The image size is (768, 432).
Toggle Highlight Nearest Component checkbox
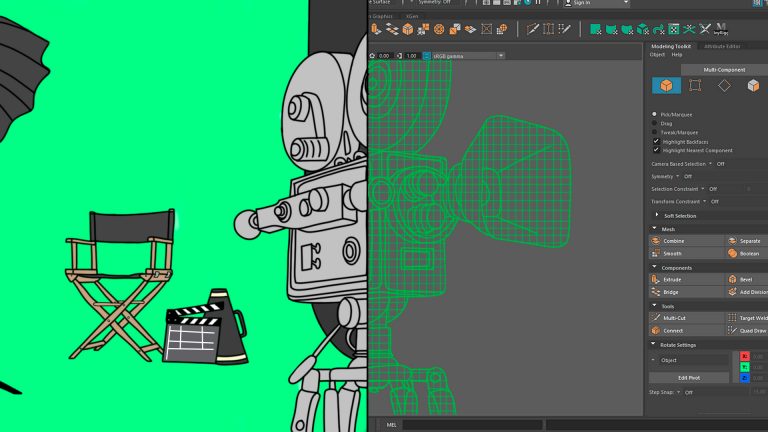[656, 150]
